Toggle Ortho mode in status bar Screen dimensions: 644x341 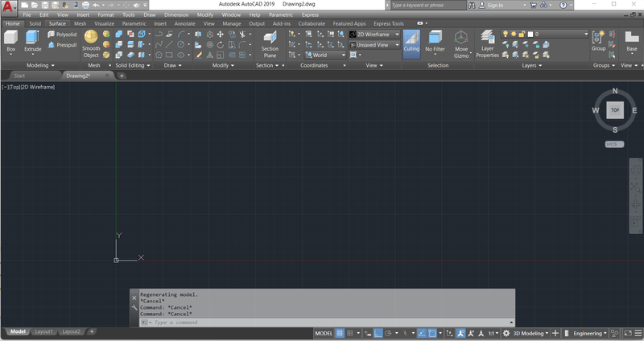click(x=378, y=333)
